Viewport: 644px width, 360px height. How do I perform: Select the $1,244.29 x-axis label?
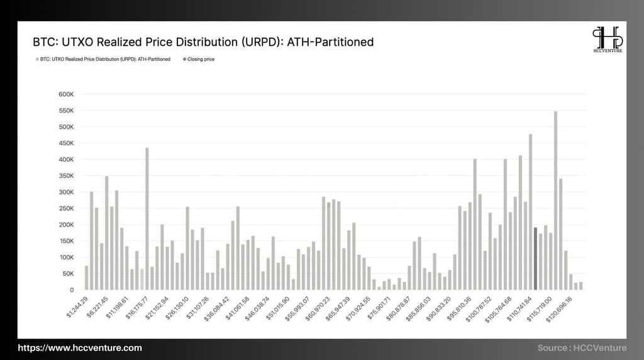click(x=77, y=307)
